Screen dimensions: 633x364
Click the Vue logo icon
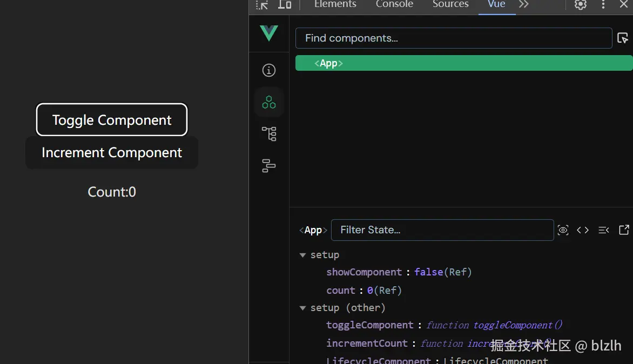point(268,33)
